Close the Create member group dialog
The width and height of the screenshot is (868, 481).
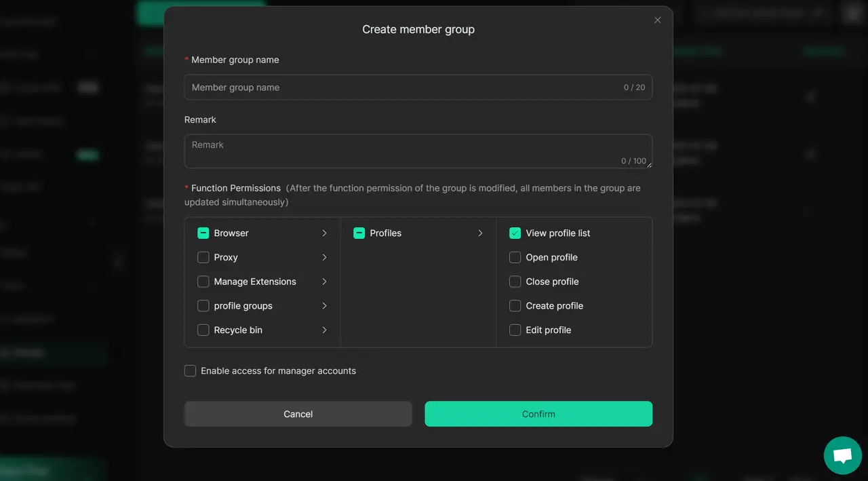[657, 20]
